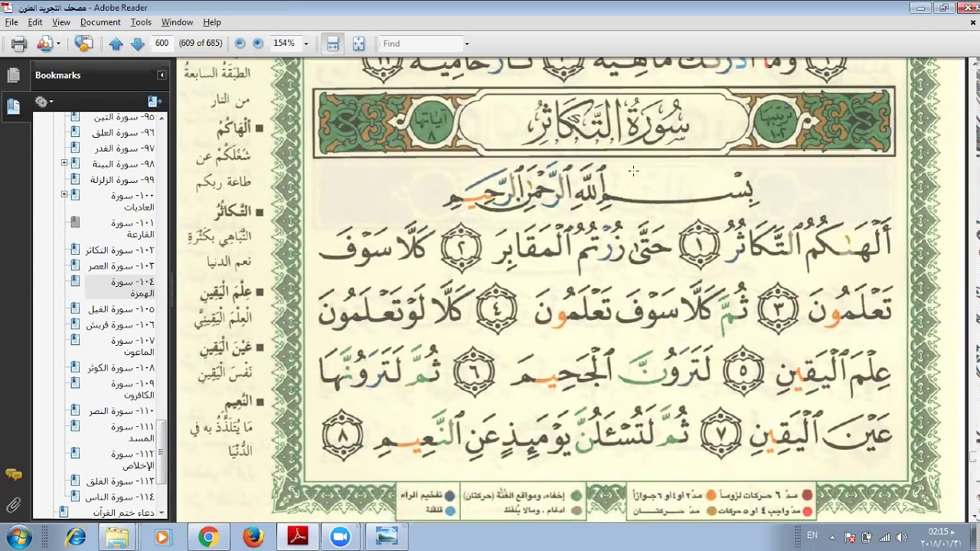This screenshot has height=551, width=980.
Task: Click inside the Find search box
Action: (x=421, y=44)
